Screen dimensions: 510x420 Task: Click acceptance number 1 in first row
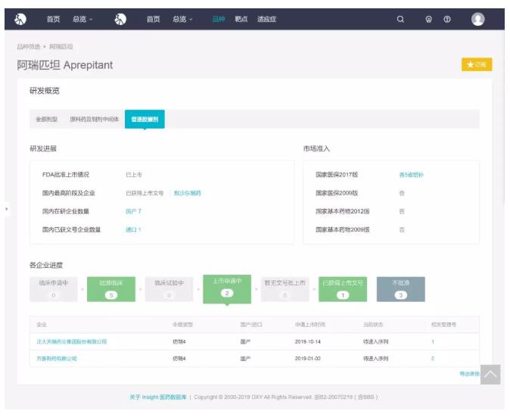433,341
